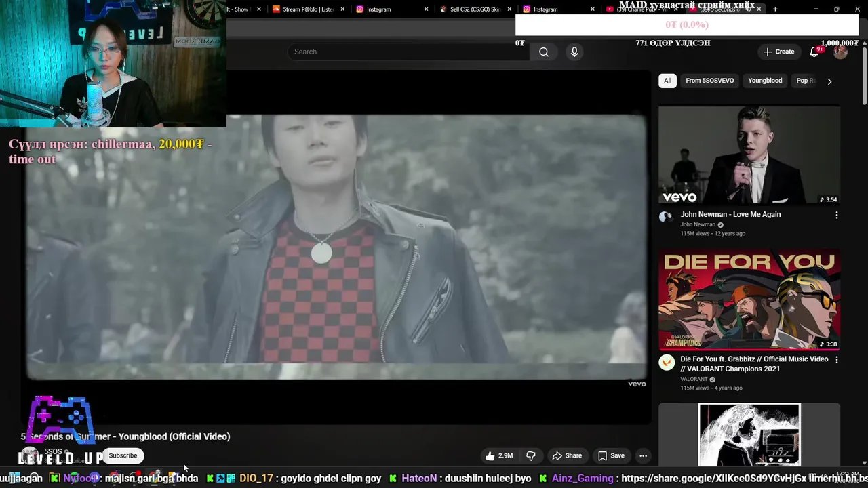Click the Create button
The image size is (868, 488).
coord(778,52)
